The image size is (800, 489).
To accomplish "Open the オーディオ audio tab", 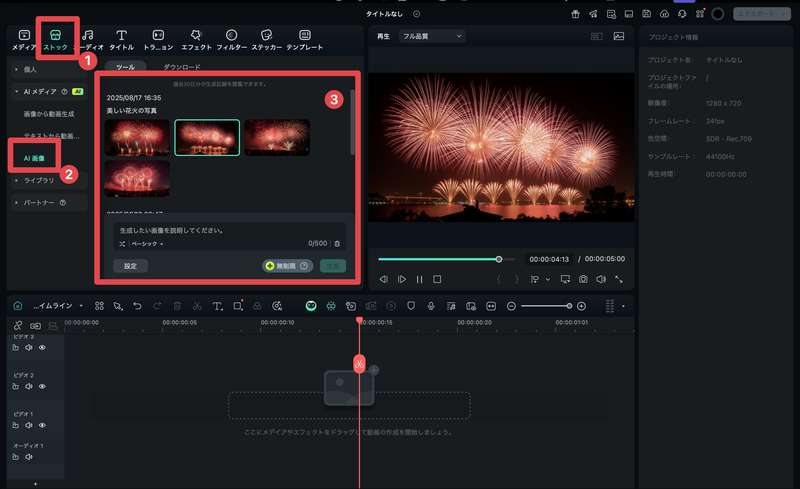I will pyautogui.click(x=90, y=40).
